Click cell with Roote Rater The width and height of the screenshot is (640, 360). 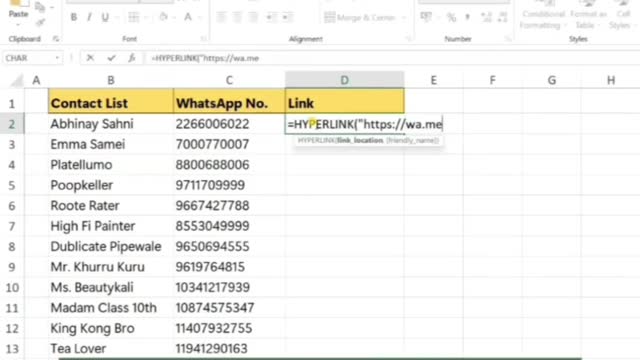[111, 206]
